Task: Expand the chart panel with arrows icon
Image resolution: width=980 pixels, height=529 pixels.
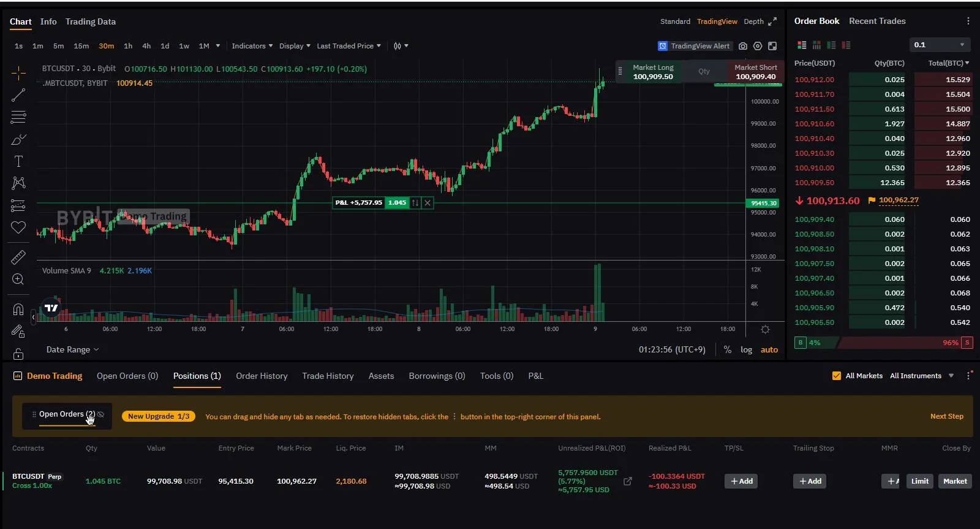Action: point(772,21)
